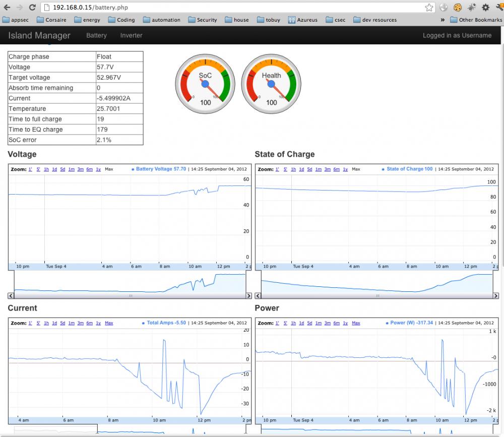The width and height of the screenshot is (504, 437).
Task: Open the Inverter navigation tab
Action: 131,35
